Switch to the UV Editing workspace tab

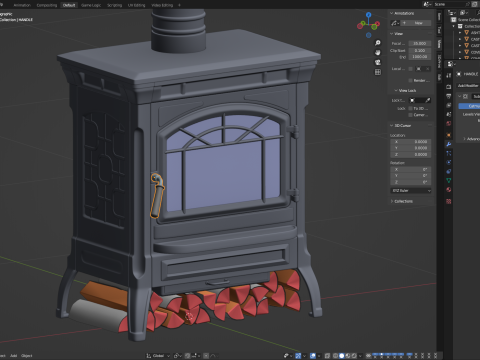pos(137,5)
